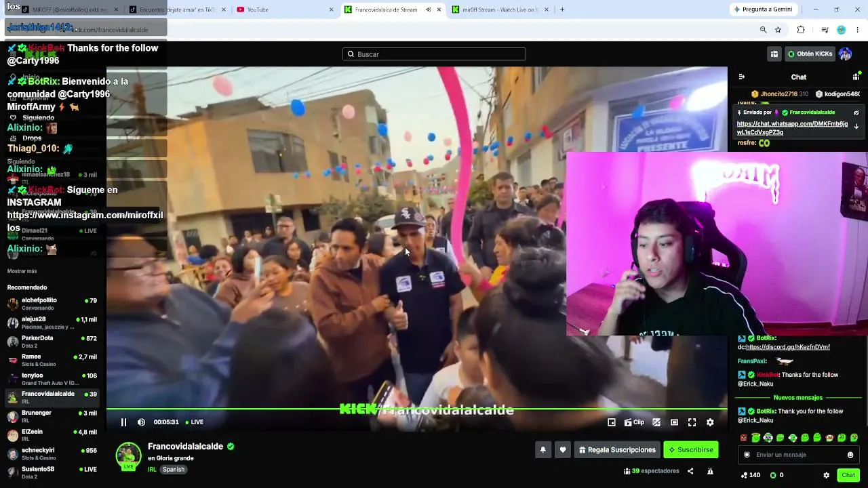868x488 pixels.
Task: Enter fullscreen video mode
Action: [692, 422]
